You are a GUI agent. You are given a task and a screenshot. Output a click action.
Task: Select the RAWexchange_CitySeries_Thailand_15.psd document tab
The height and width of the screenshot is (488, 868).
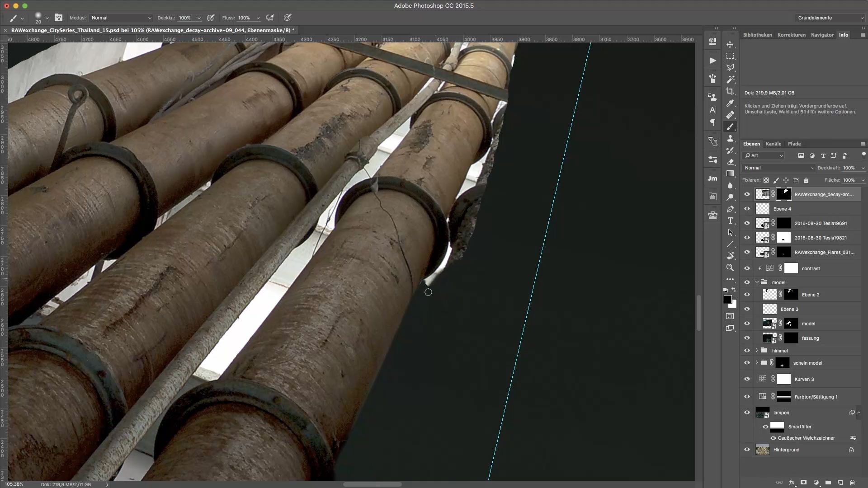tap(153, 30)
